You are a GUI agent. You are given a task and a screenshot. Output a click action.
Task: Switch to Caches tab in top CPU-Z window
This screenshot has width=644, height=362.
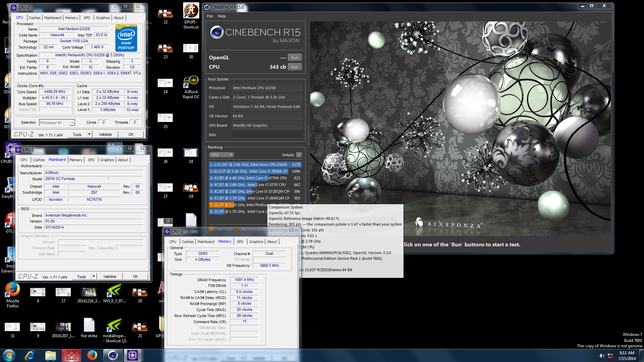[x=34, y=18]
